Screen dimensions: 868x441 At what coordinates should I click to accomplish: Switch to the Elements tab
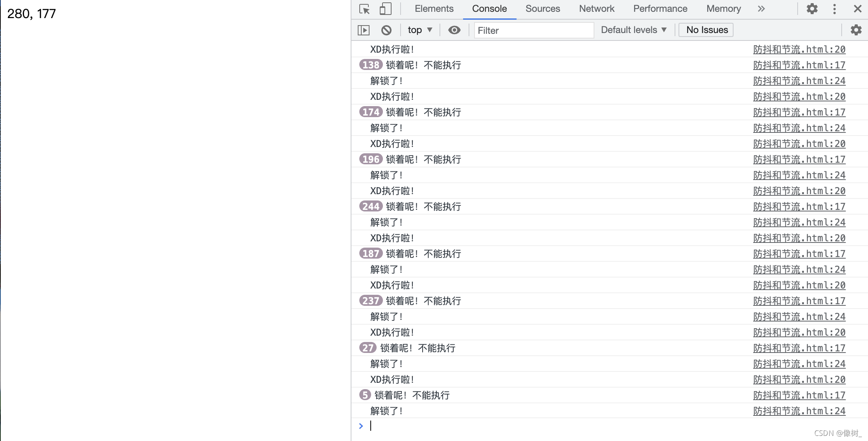[434, 9]
